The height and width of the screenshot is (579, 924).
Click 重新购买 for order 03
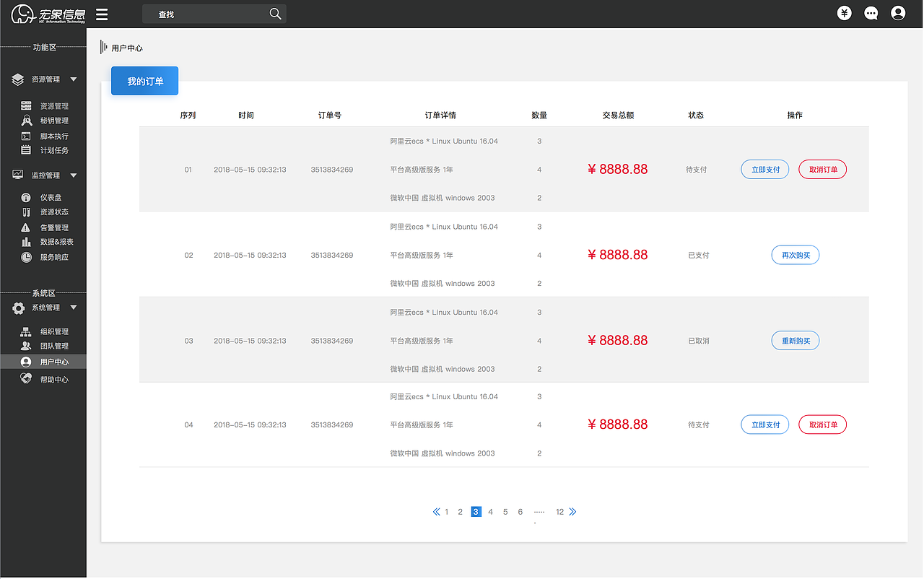pyautogui.click(x=796, y=341)
